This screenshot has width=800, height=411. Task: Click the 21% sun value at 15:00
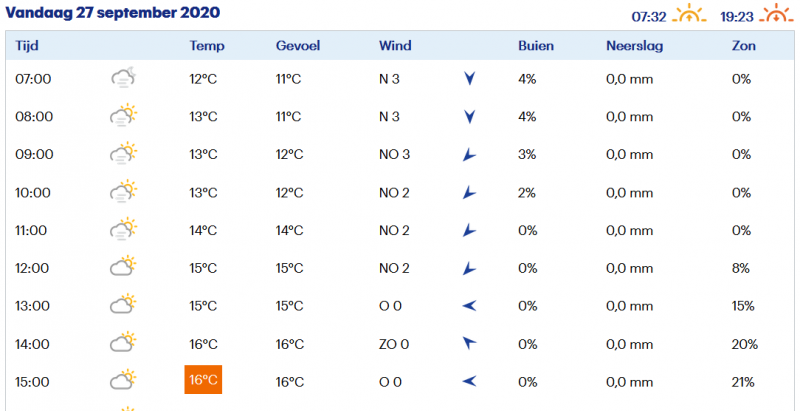click(743, 382)
